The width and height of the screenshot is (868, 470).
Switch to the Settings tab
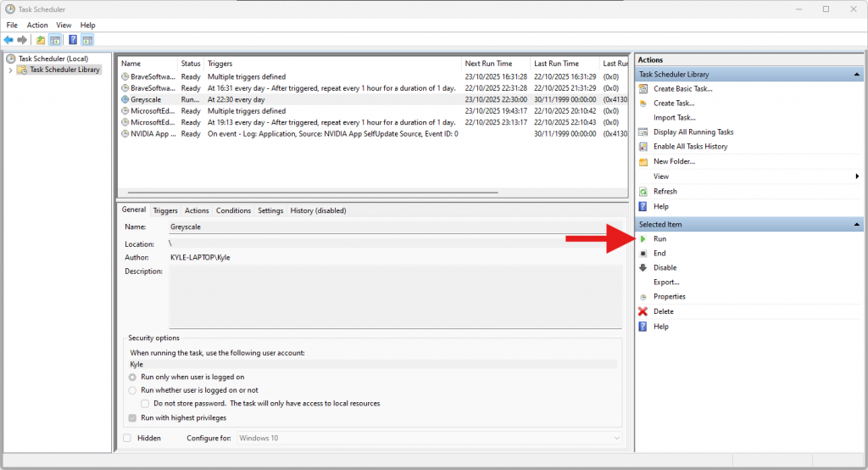coord(270,210)
